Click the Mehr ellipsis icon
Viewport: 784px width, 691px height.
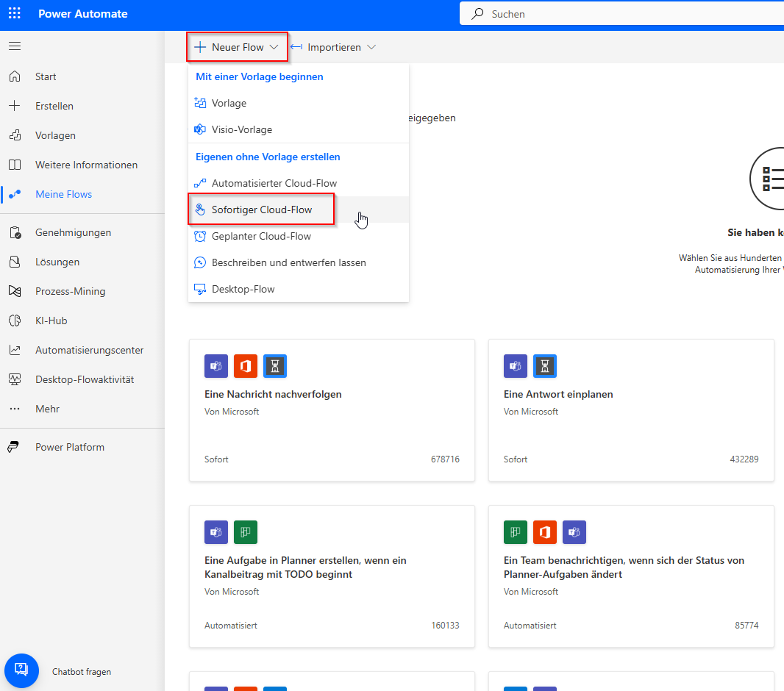pyautogui.click(x=15, y=409)
